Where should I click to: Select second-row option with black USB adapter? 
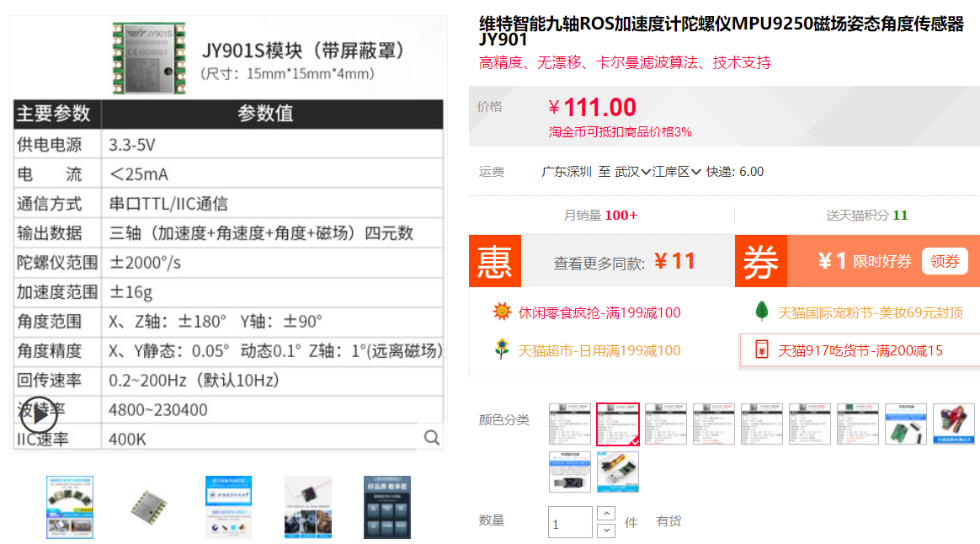click(x=569, y=472)
